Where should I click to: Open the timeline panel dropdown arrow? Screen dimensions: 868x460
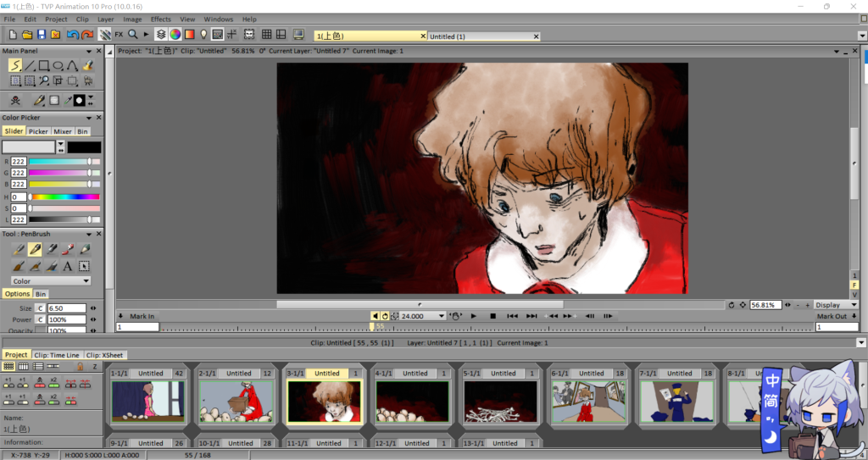(861, 342)
